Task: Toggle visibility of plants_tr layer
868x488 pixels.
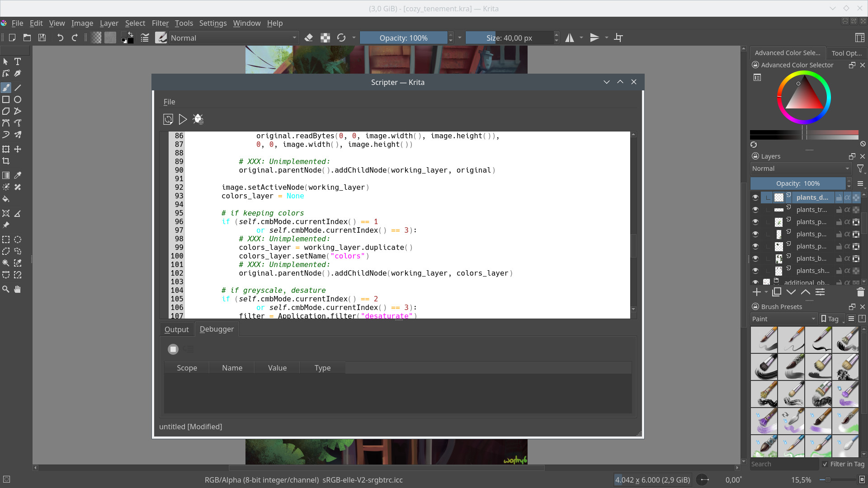Action: [756, 209]
